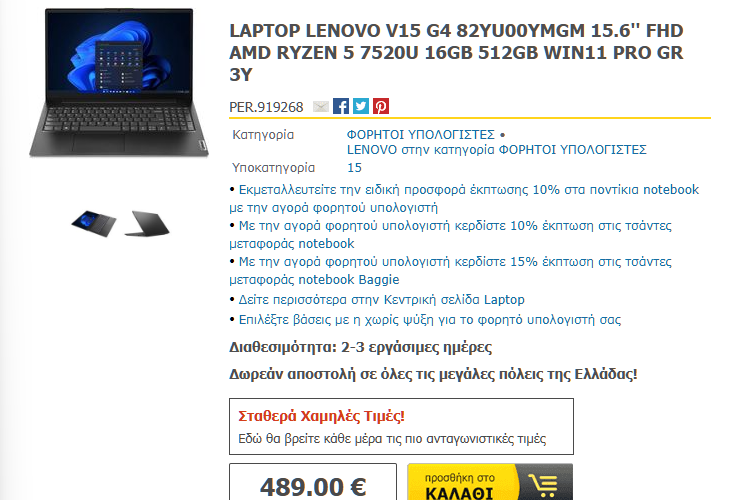This screenshot has width=750, height=500.
Task: Click the product title heading
Action: pos(456,53)
